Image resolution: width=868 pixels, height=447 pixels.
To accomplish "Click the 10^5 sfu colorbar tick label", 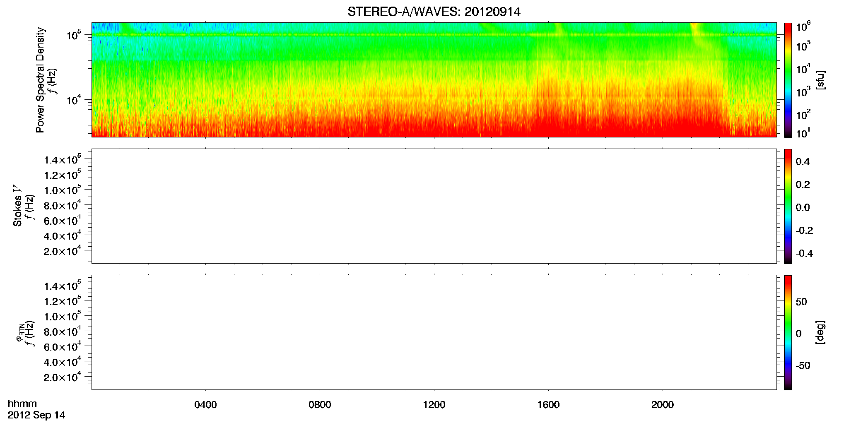I will pyautogui.click(x=803, y=46).
